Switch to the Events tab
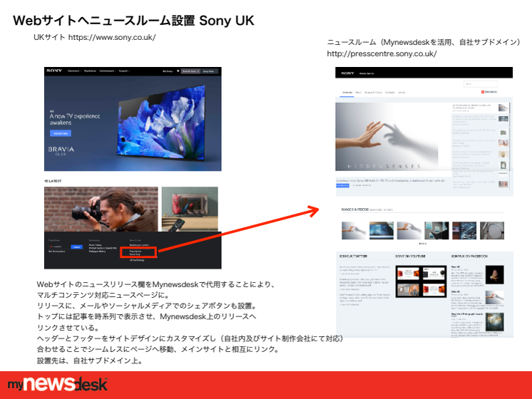532x399 pixels. (401, 92)
